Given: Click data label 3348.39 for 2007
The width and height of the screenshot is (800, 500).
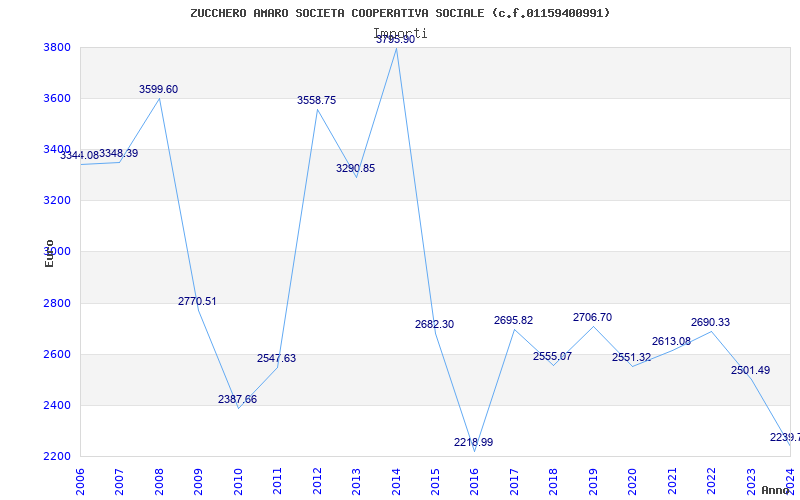Looking at the screenshot, I should tap(118, 153).
